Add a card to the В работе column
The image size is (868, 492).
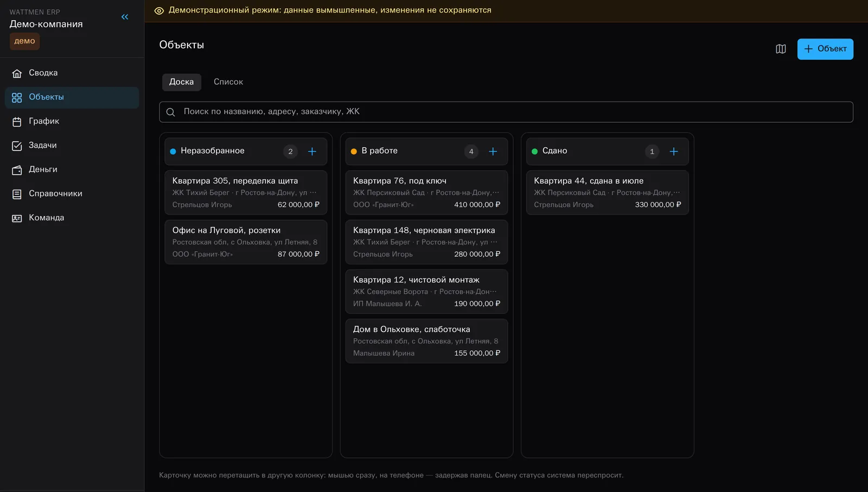point(493,152)
